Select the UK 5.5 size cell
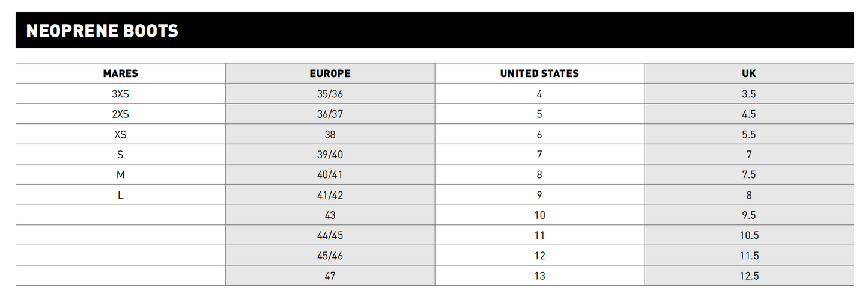This screenshot has height=296, width=868. point(749,134)
